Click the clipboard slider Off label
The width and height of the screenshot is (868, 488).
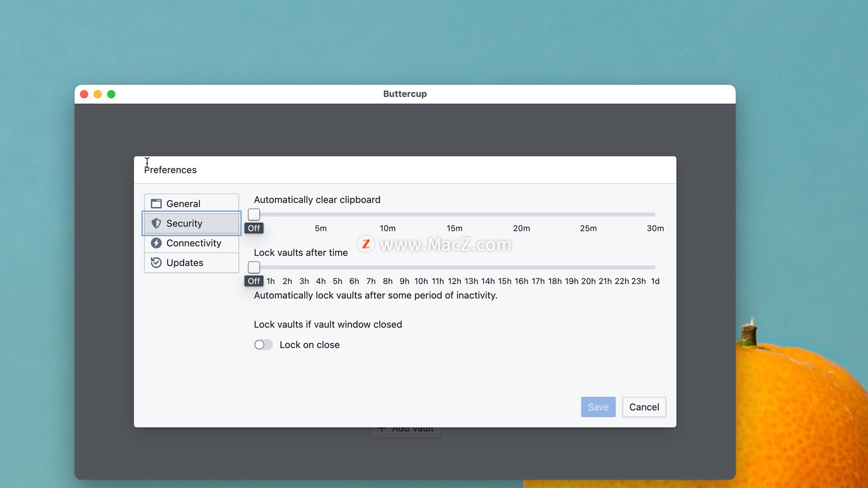pyautogui.click(x=254, y=228)
